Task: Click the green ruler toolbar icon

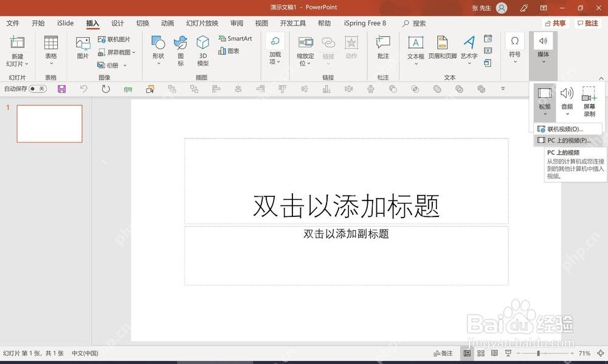Action: 128,89
